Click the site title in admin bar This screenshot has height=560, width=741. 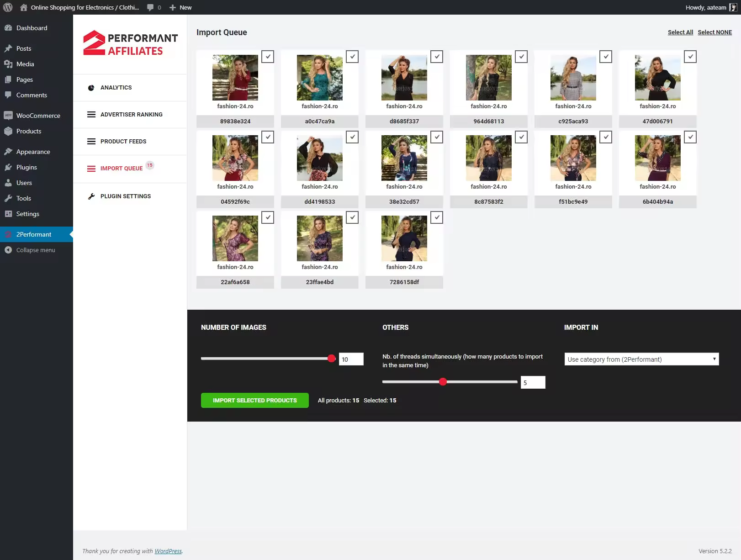(x=85, y=7)
